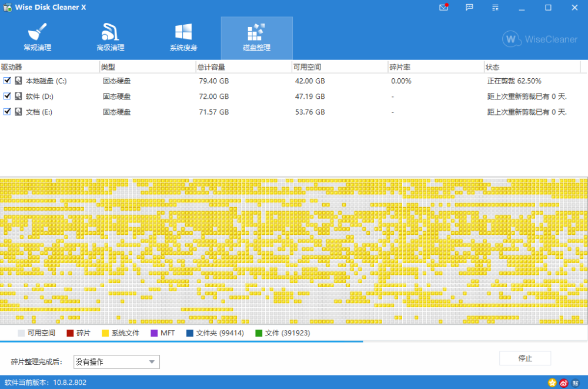Screen dimensions: 588x389
Task: Sort by the 碎片率 column header
Action: pos(436,67)
